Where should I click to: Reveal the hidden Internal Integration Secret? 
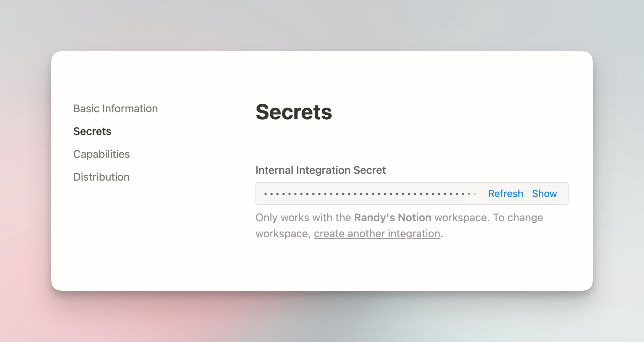tap(544, 193)
